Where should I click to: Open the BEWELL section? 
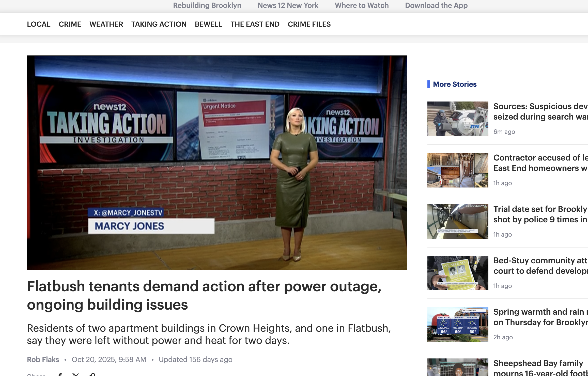[208, 24]
